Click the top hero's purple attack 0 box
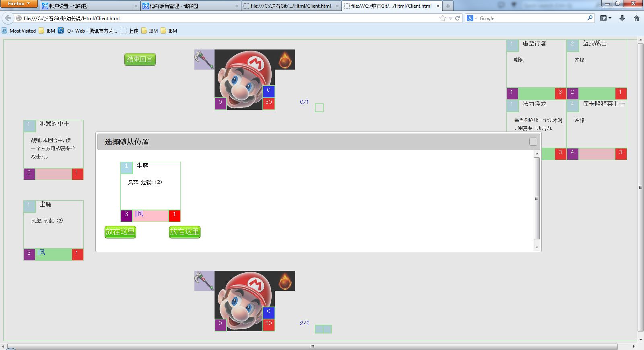The image size is (644, 350). point(221,104)
